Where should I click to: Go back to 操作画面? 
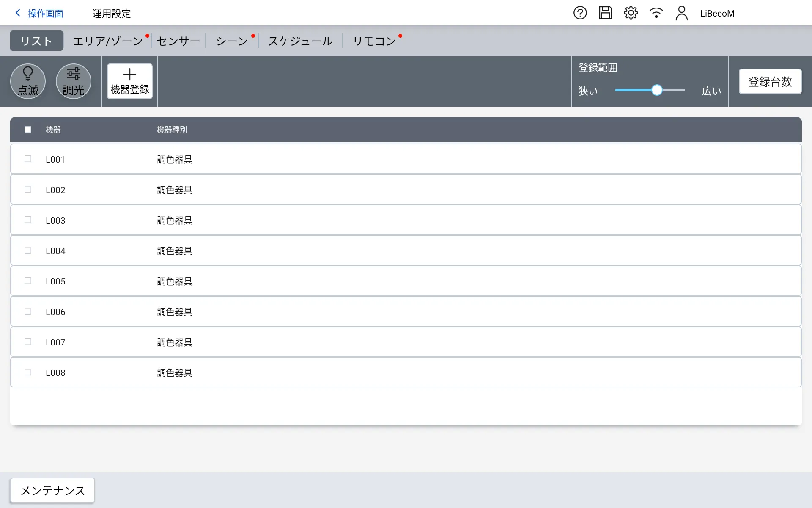[39, 14]
